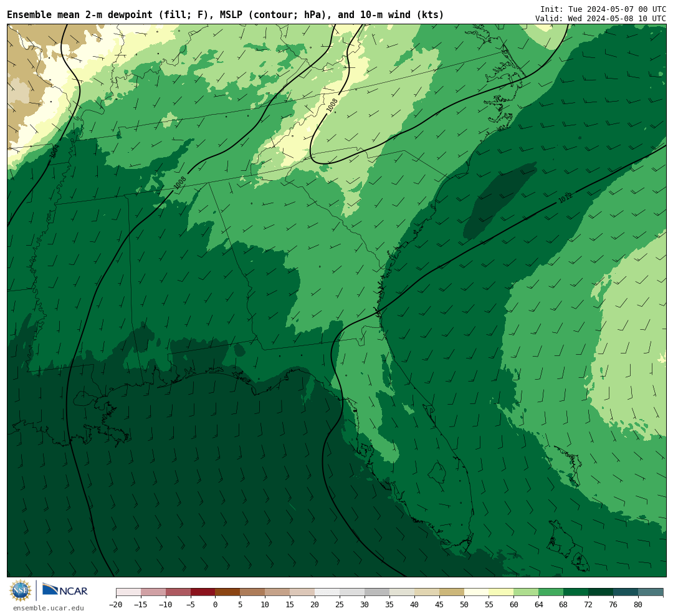Pick the gray-teal swatch right of 80
The width and height of the screenshot is (673, 616).
point(651,592)
